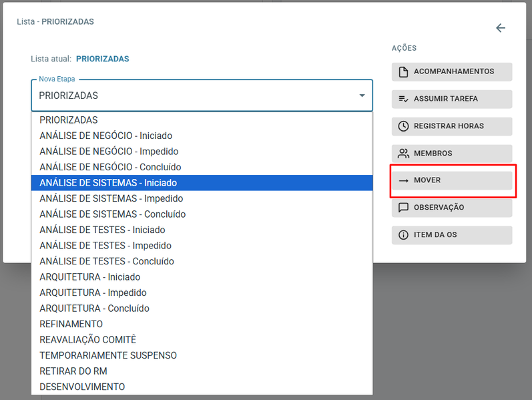
Task: Click the clock icon beside Registrar Horas
Action: tap(403, 126)
